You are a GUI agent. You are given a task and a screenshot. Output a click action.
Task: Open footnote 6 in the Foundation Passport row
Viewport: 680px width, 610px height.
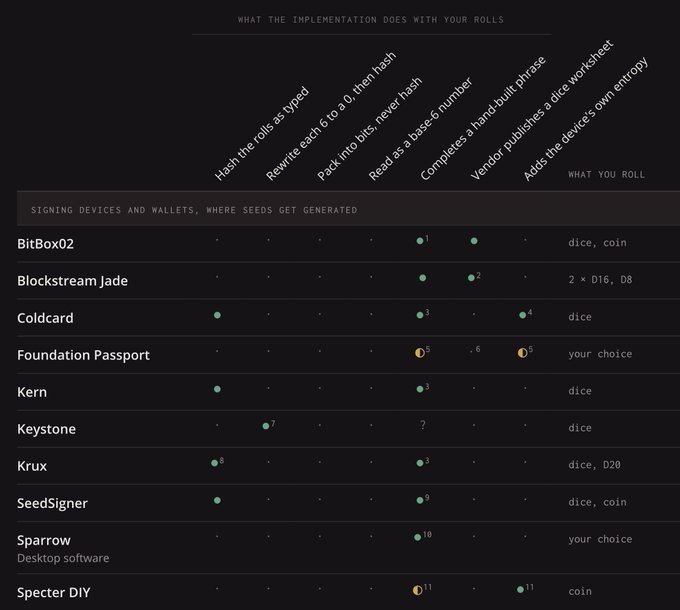coord(478,349)
